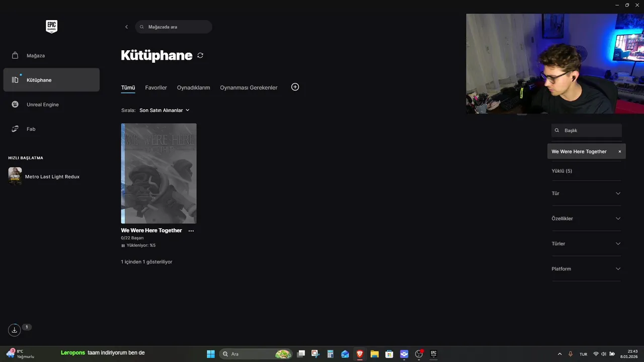Open the Unreal Engine section
This screenshot has height=362, width=644.
click(x=51, y=105)
